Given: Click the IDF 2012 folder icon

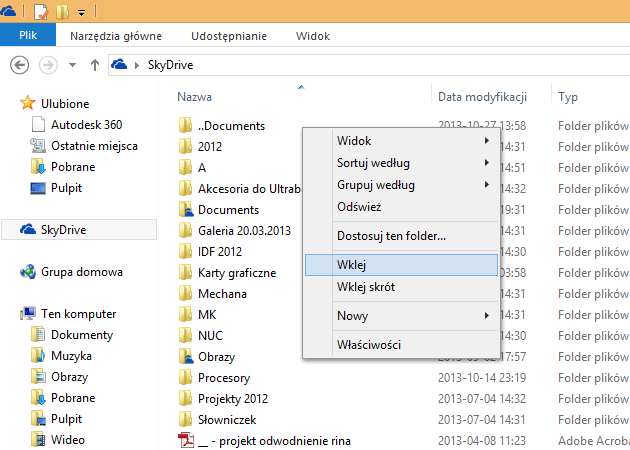Looking at the screenshot, I should [x=185, y=251].
